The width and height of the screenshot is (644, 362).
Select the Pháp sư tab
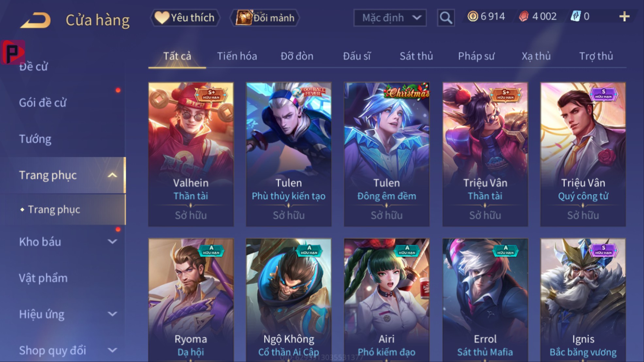(x=476, y=56)
